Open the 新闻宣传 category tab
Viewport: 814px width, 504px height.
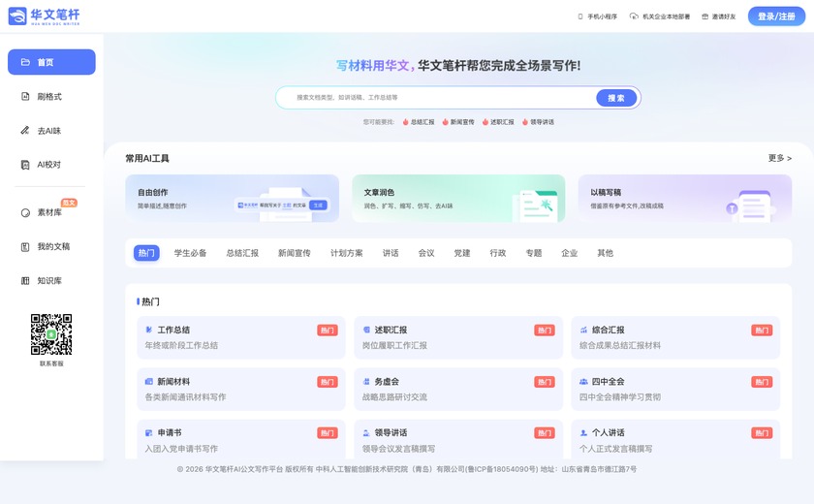(x=295, y=253)
